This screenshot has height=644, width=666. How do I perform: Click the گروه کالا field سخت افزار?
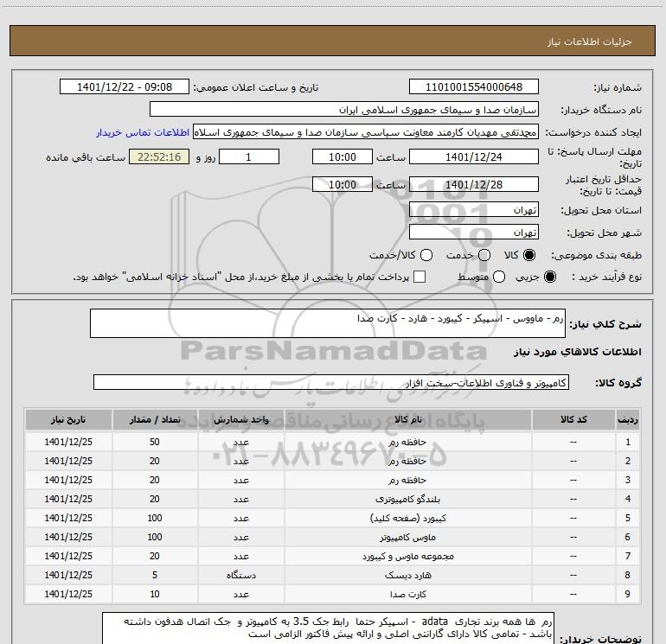331,382
